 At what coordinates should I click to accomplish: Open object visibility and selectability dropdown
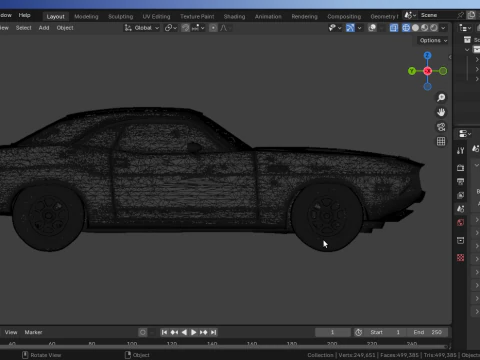(x=335, y=28)
